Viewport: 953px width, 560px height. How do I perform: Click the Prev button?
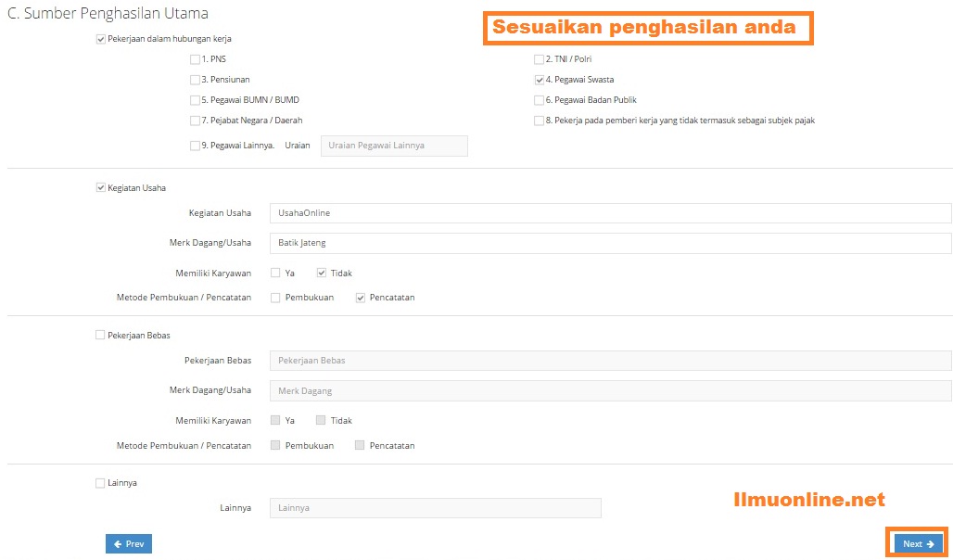point(129,544)
